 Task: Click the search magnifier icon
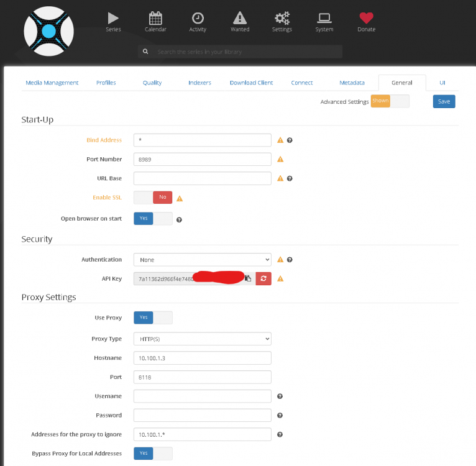[145, 52]
